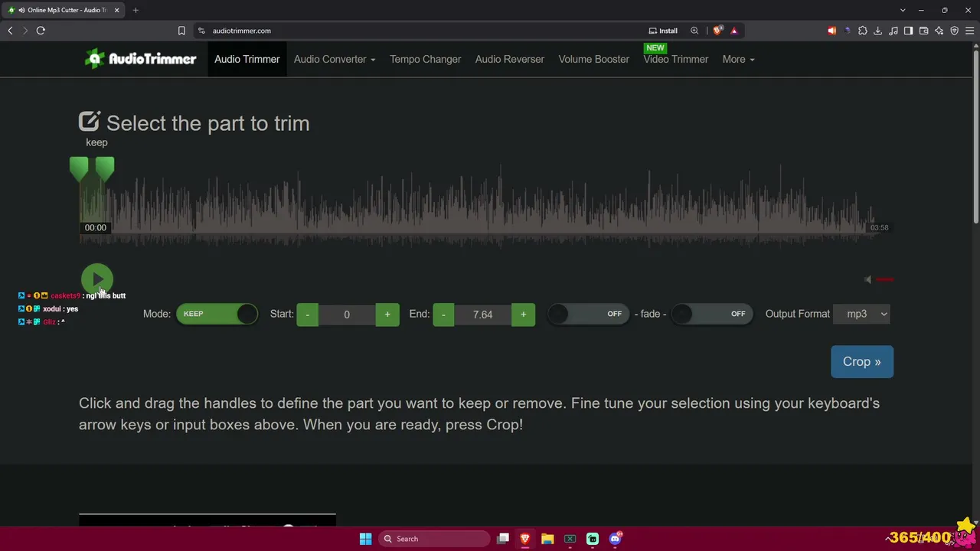
Task: Decrease the End time with minus
Action: pyautogui.click(x=443, y=315)
